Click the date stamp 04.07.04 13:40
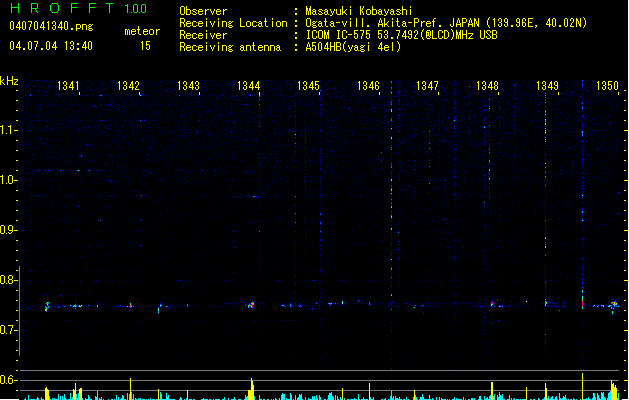 click(51, 46)
